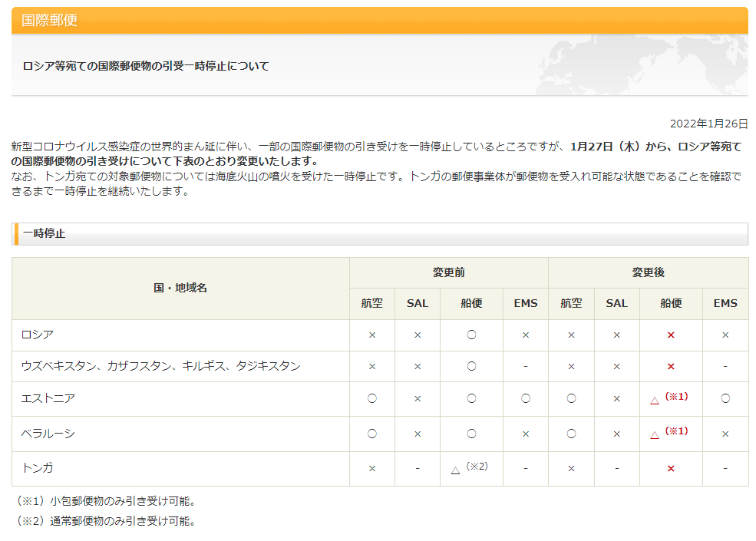Click the × in ベラルーシ 変更後 EMS
The width and height of the screenshot is (756, 541).
[x=725, y=434]
